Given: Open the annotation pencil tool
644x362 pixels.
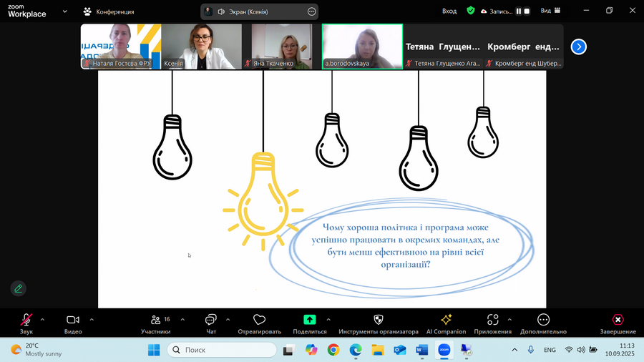Looking at the screenshot, I should [x=19, y=288].
